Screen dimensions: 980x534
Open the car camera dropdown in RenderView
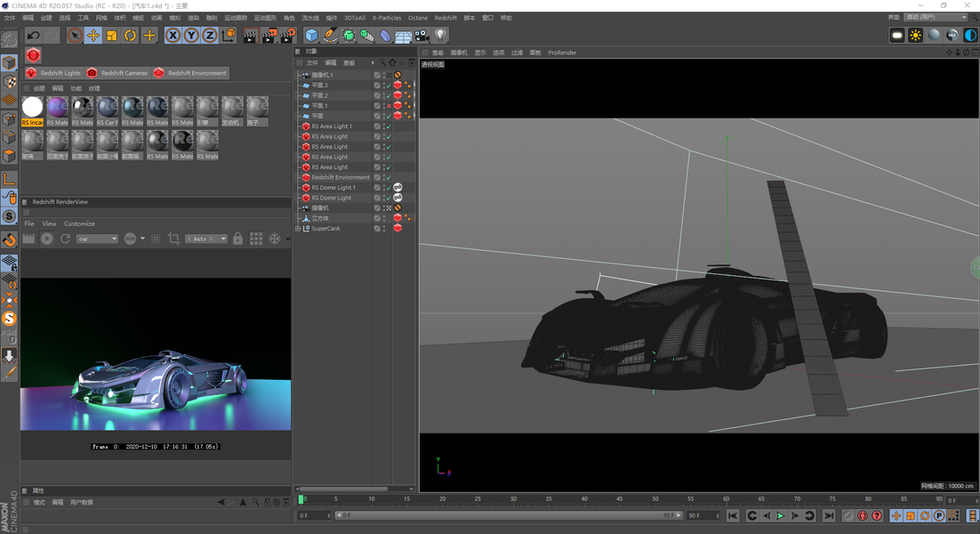coord(97,239)
